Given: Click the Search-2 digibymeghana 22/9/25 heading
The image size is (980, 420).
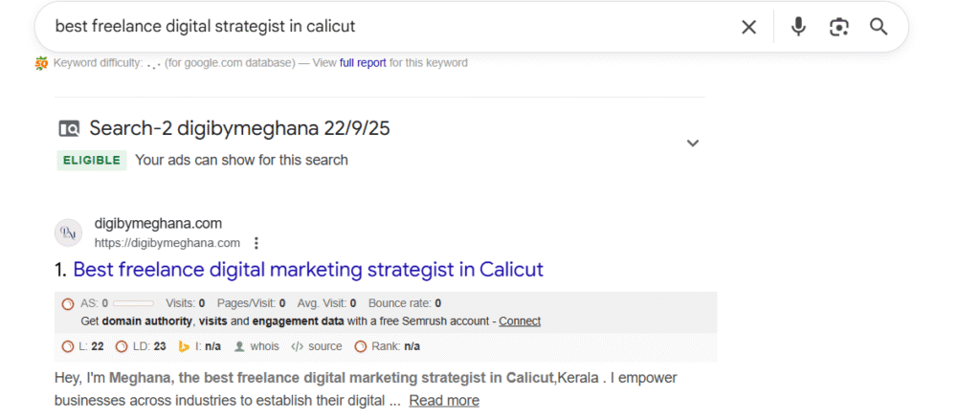Looking at the screenshot, I should tap(239, 129).
